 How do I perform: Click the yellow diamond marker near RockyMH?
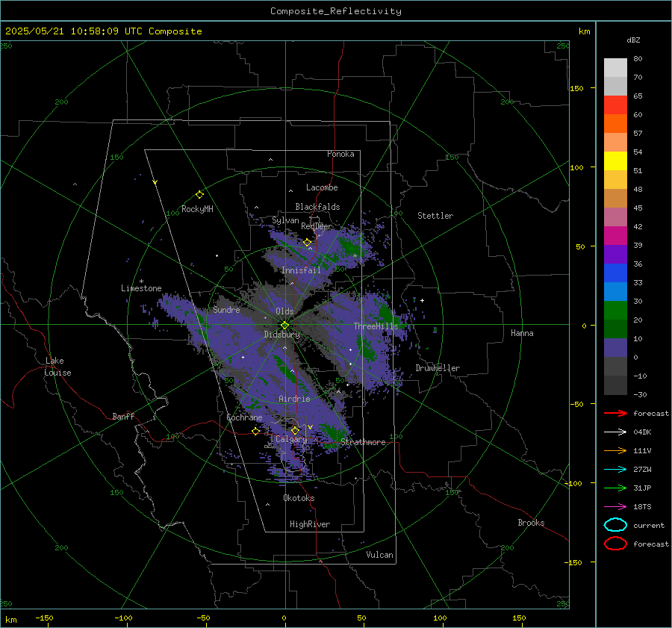pos(199,195)
